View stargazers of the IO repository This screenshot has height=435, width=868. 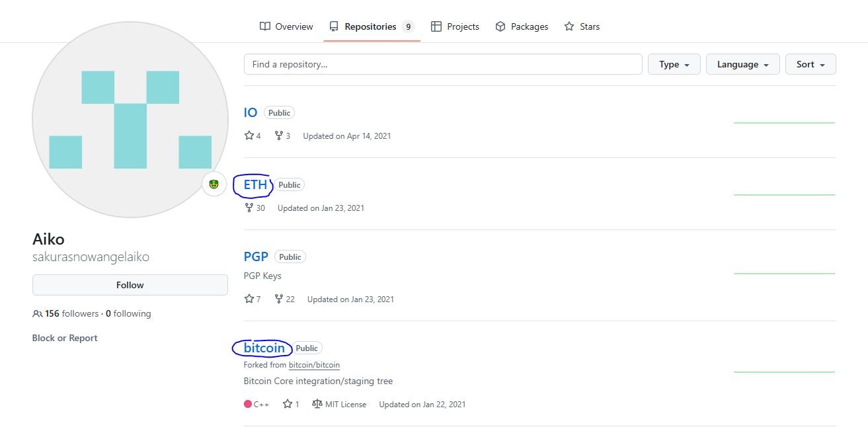[253, 136]
